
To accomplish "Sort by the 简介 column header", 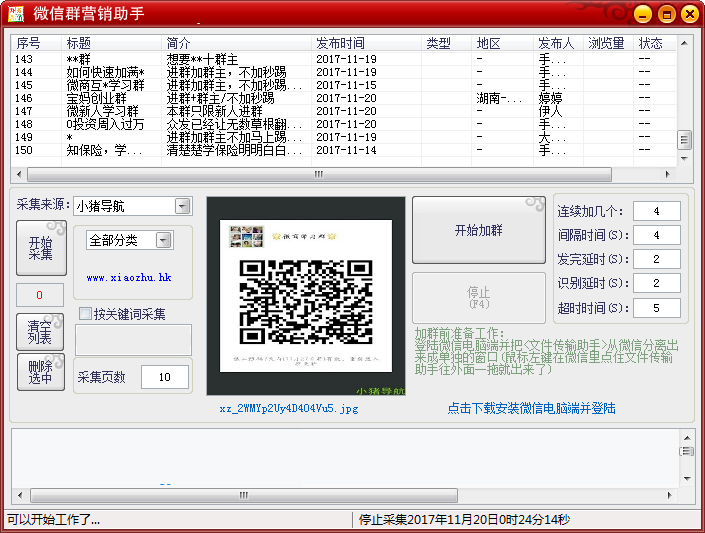I will pos(236,43).
